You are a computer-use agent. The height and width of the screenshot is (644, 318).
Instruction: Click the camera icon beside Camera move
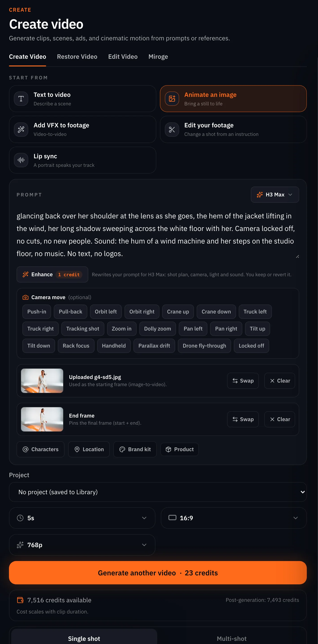(x=26, y=297)
